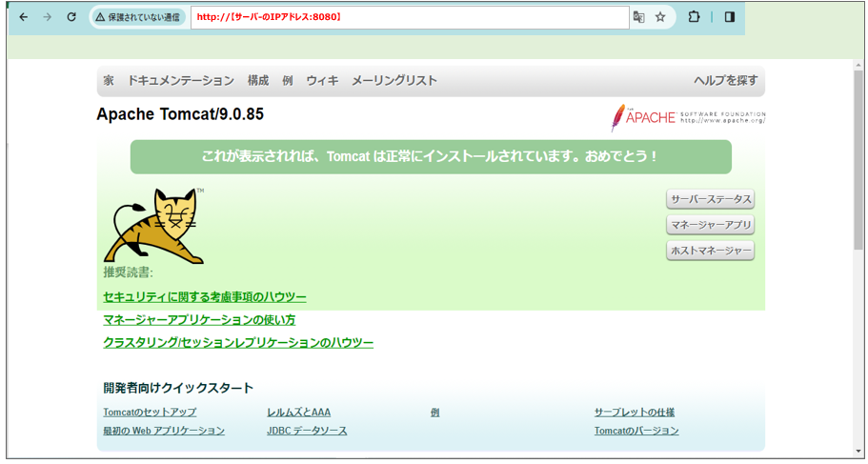Open the 構成 nav item
868x464 pixels.
tap(258, 81)
